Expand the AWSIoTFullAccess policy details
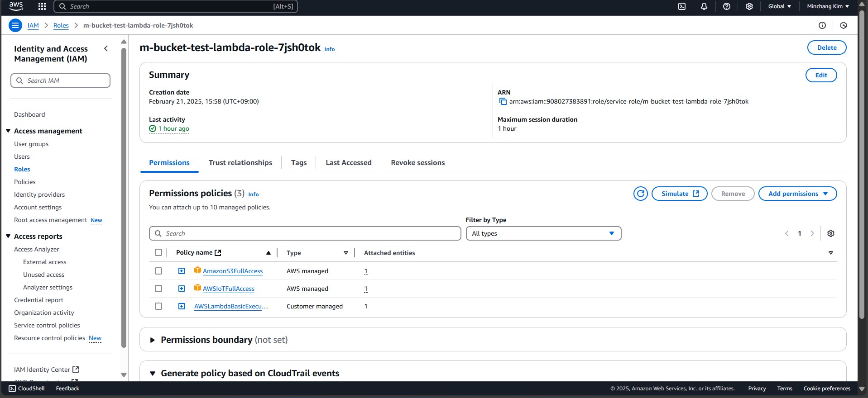The width and height of the screenshot is (868, 398). coord(182,289)
